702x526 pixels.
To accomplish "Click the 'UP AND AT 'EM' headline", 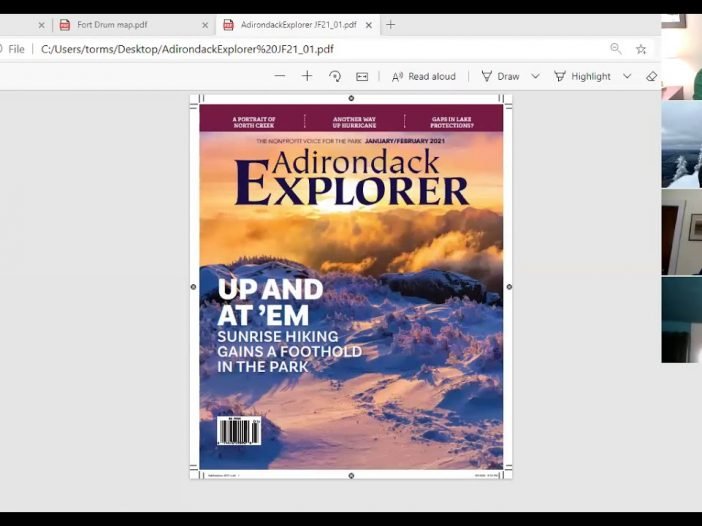I will click(270, 302).
